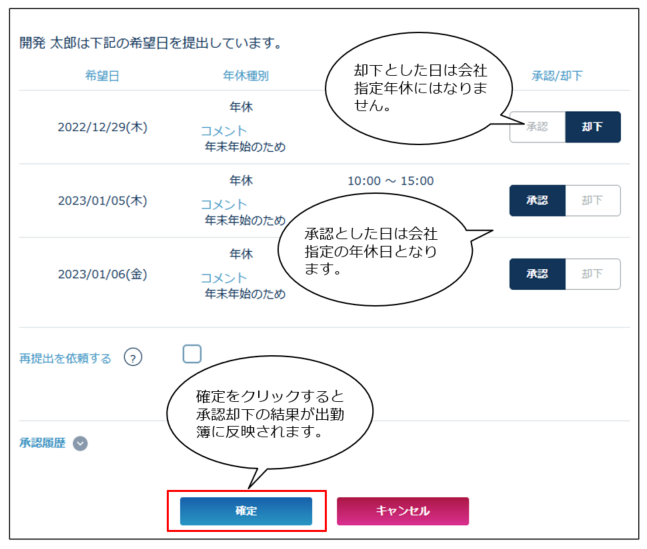Check the 再提出を依頼する checkbox
647x549 pixels.
[192, 353]
